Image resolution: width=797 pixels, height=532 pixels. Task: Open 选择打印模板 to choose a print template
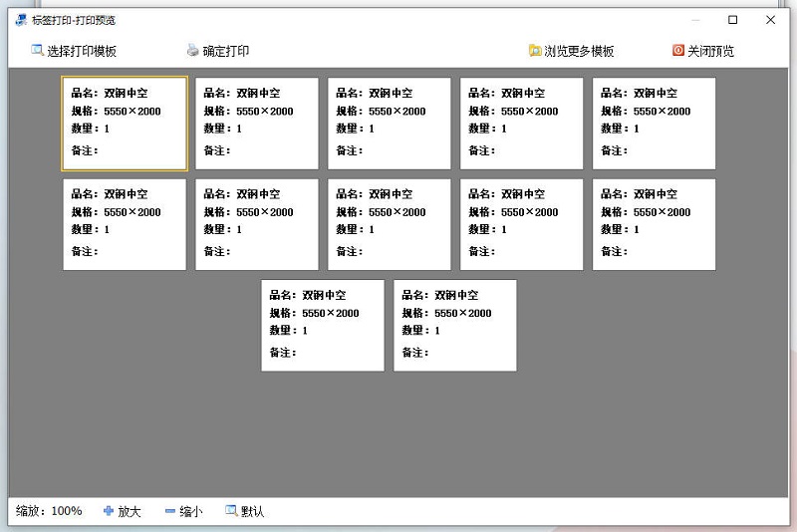(74, 51)
